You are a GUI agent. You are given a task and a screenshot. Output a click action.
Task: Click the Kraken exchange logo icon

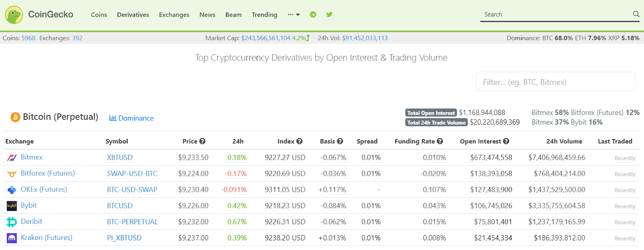12,238
